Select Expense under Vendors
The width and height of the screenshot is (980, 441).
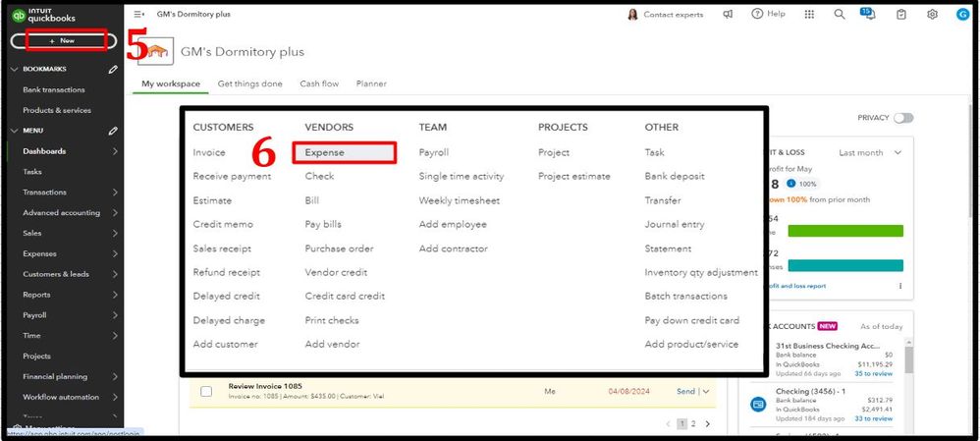tap(345, 152)
